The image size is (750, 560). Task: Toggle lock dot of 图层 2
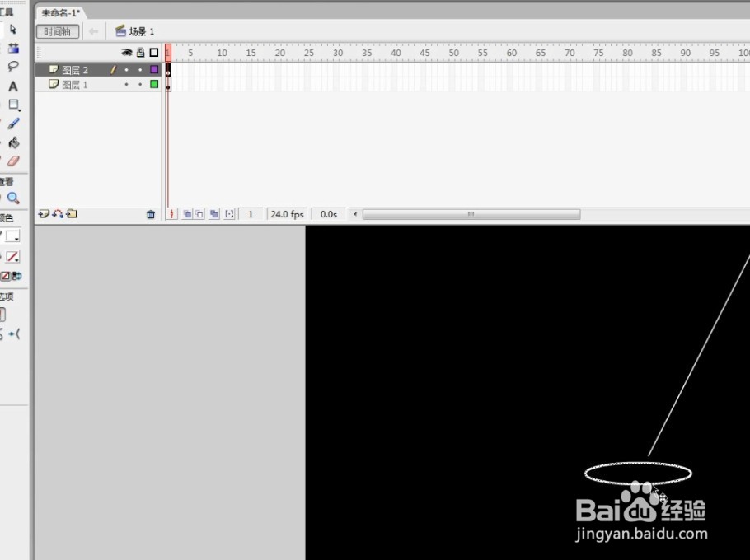[140, 70]
